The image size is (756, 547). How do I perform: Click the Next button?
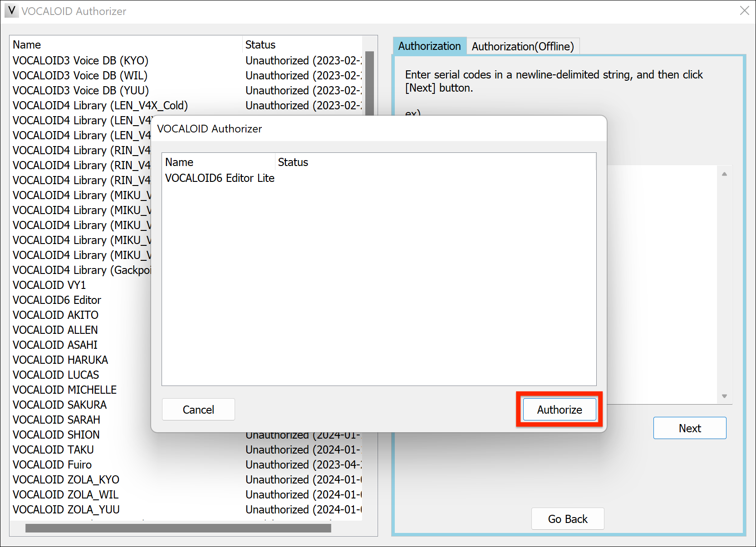[689, 428]
